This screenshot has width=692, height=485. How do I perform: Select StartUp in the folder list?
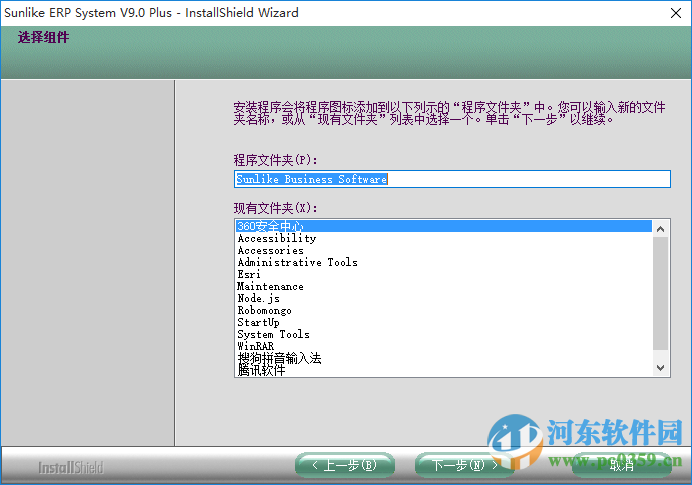pyautogui.click(x=444, y=322)
